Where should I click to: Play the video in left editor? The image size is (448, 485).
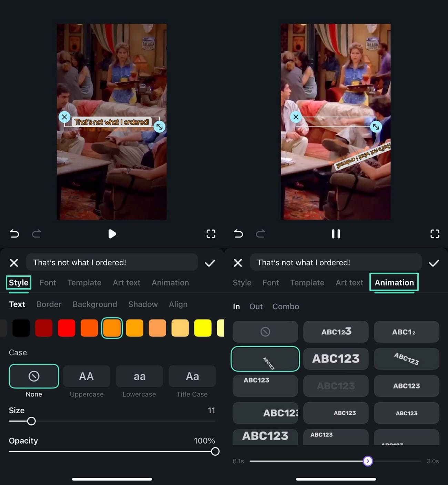tap(112, 234)
